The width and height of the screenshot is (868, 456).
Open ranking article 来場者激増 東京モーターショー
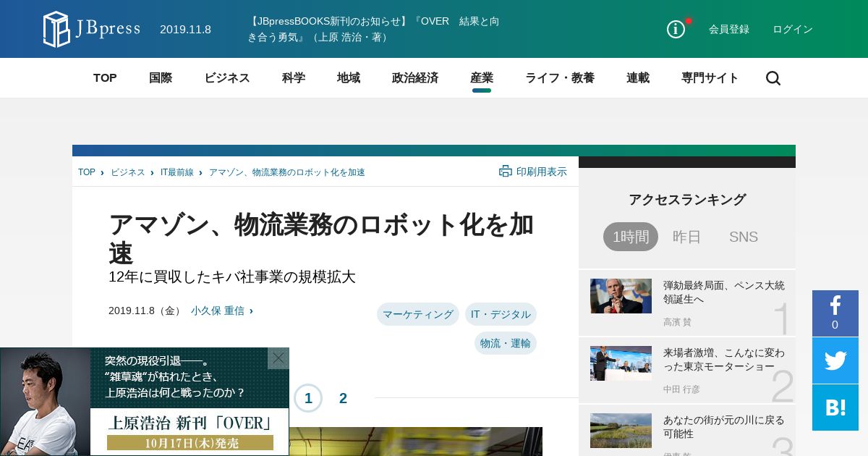point(724,360)
